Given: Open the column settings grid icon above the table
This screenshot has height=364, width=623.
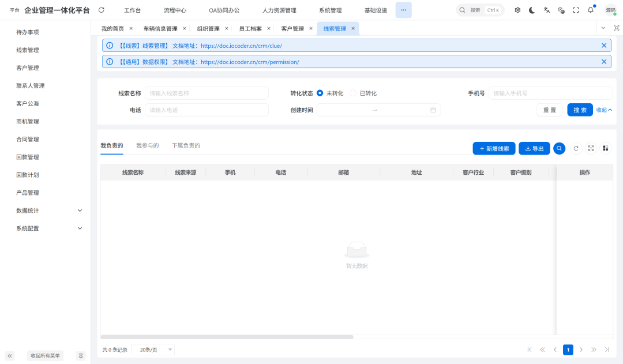Looking at the screenshot, I should point(605,148).
